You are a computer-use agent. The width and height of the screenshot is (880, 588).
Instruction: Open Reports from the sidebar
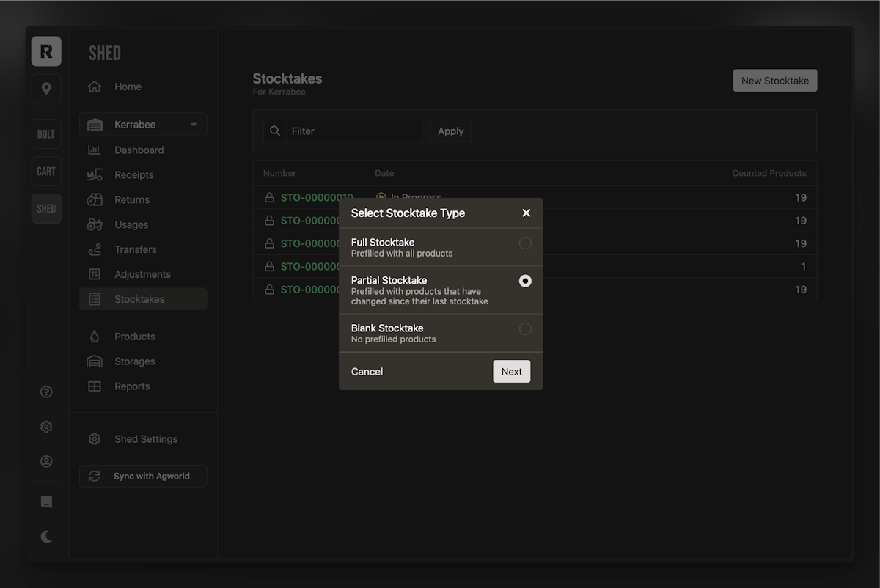pyautogui.click(x=132, y=386)
